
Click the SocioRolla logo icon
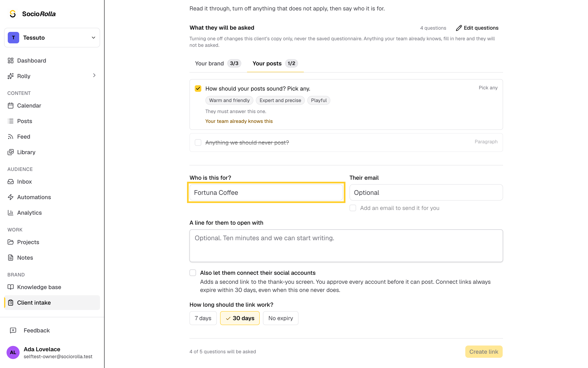[13, 14]
